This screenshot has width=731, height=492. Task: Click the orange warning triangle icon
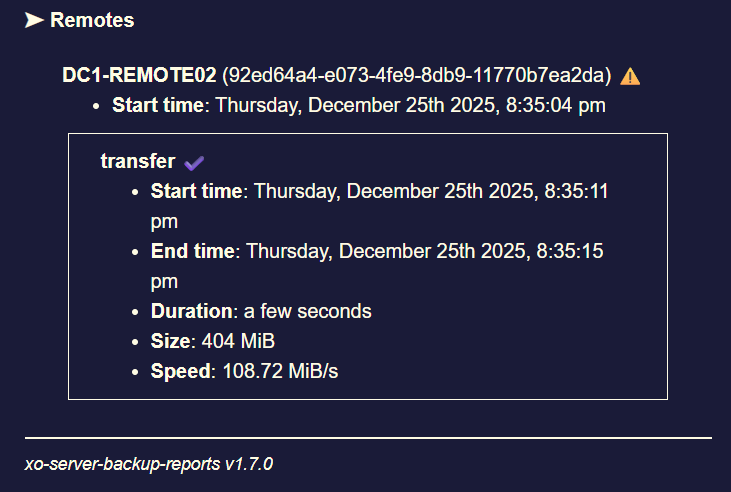coord(630,76)
